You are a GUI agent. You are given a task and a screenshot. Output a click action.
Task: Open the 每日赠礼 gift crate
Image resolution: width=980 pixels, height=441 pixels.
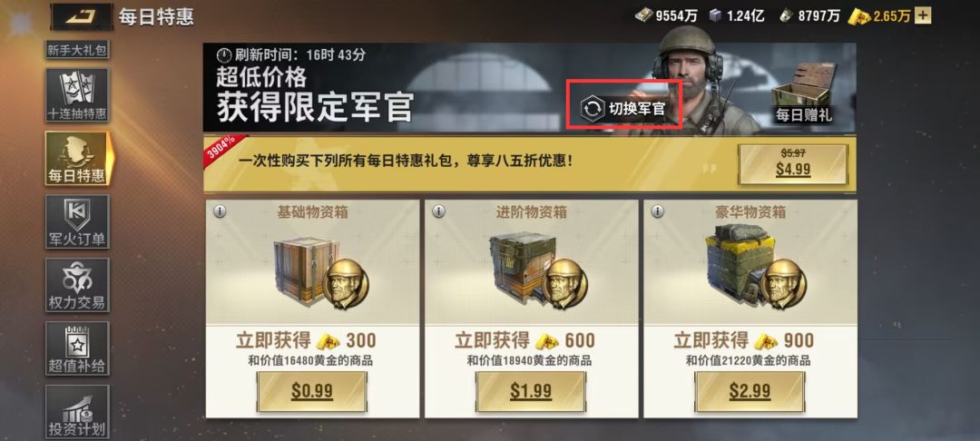804,93
